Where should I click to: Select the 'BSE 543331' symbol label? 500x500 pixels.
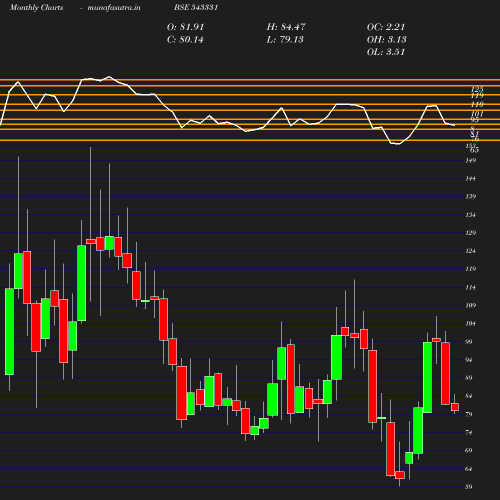pyautogui.click(x=196, y=7)
